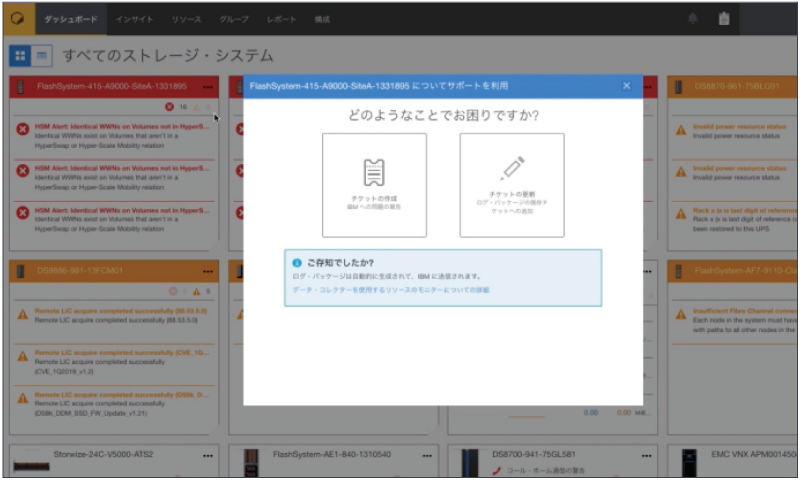Open the データ・コレクター monitoring details link
800x480 pixels.
[391, 290]
